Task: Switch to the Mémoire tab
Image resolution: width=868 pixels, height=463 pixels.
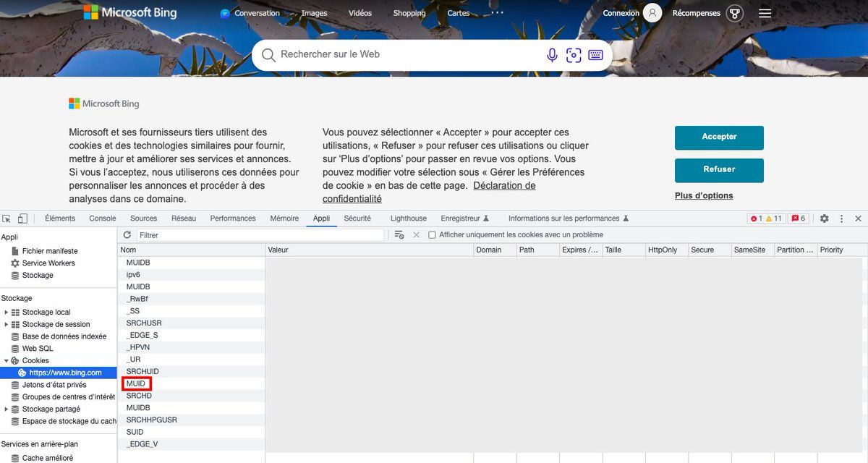Action: 284,218
